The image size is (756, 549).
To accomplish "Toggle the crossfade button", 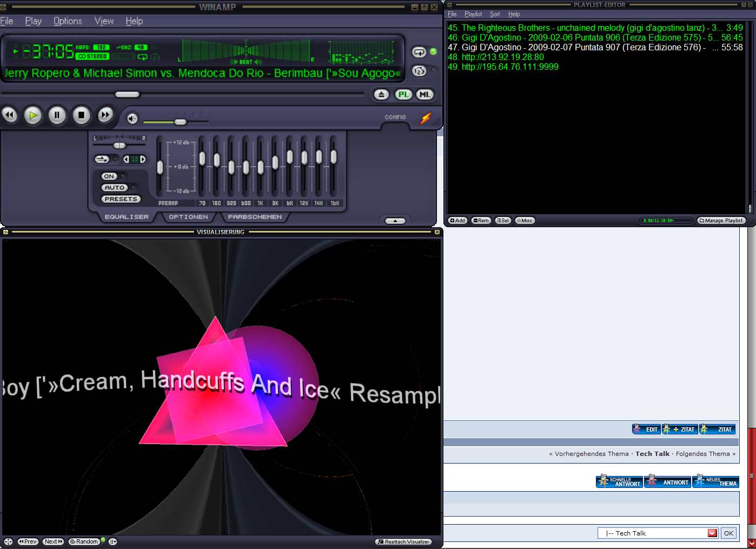I will point(102,159).
